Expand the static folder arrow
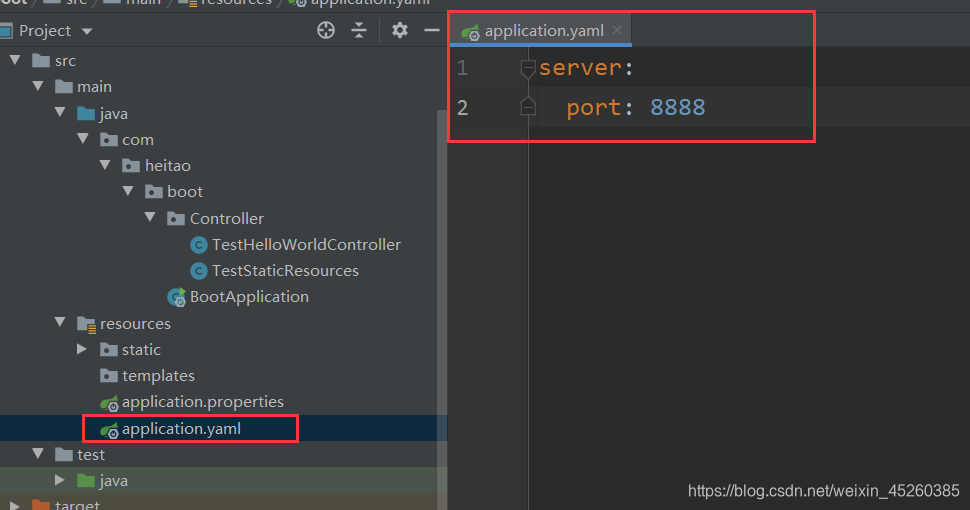Viewport: 970px width, 510px height. pos(82,349)
